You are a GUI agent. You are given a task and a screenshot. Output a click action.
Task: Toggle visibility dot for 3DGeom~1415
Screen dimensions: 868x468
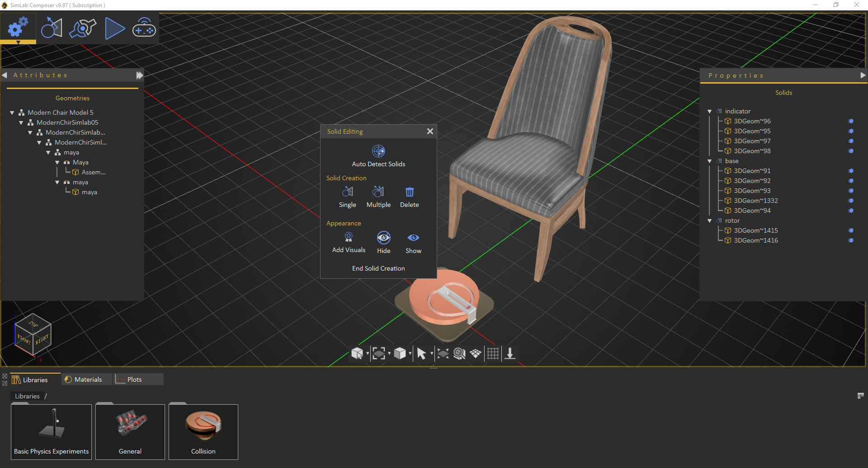851,230
